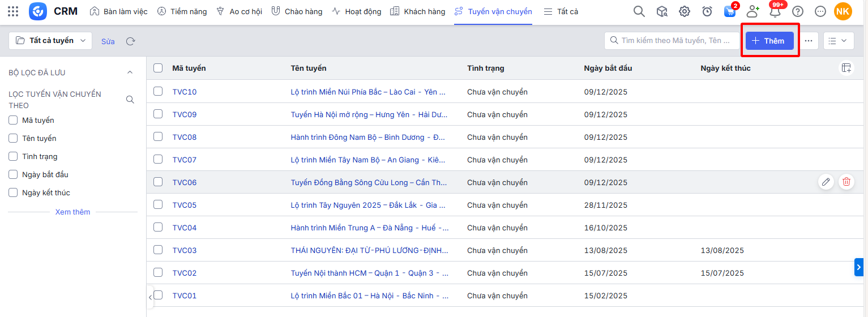Viewport: 868px width, 317px height.
Task: Go to the Hoạt động tab
Action: coord(356,11)
